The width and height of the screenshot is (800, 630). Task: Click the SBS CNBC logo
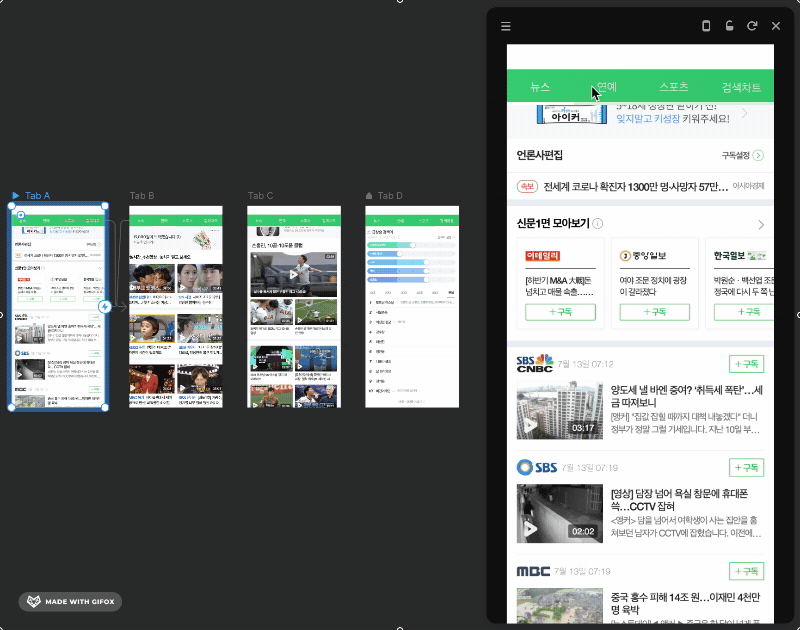[x=535, y=363]
